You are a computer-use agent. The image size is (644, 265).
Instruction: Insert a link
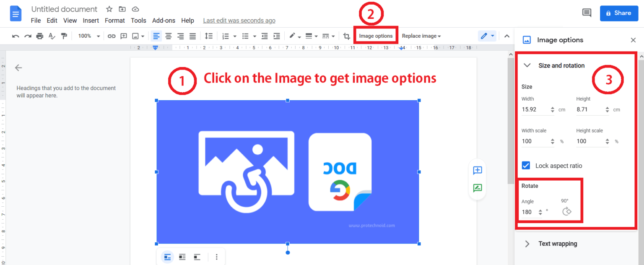(x=112, y=36)
